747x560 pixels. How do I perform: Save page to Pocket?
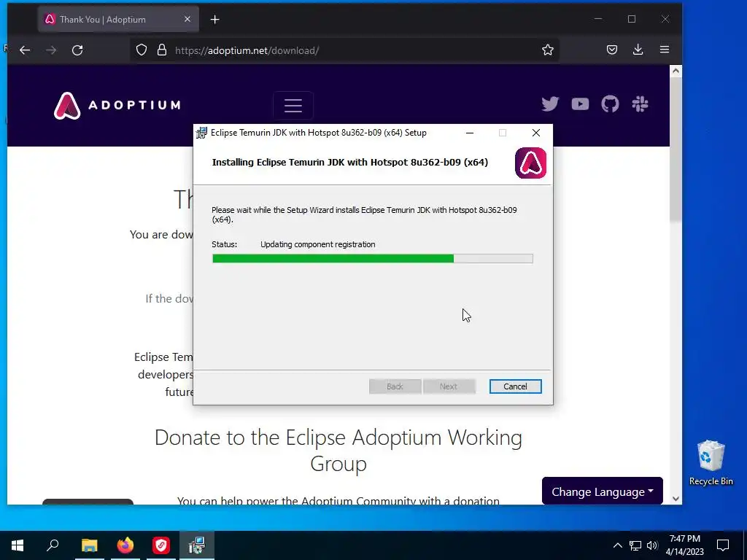612,50
